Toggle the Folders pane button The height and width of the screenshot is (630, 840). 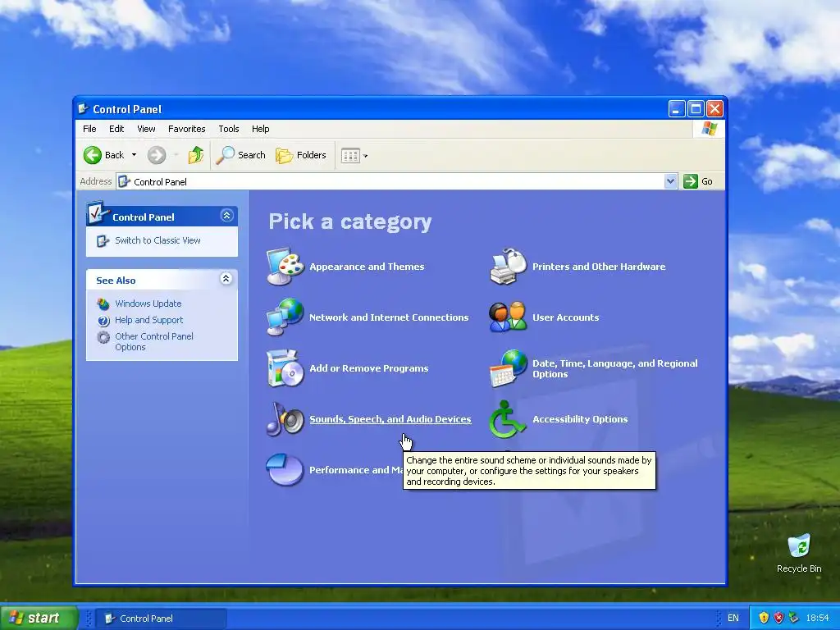click(x=300, y=155)
